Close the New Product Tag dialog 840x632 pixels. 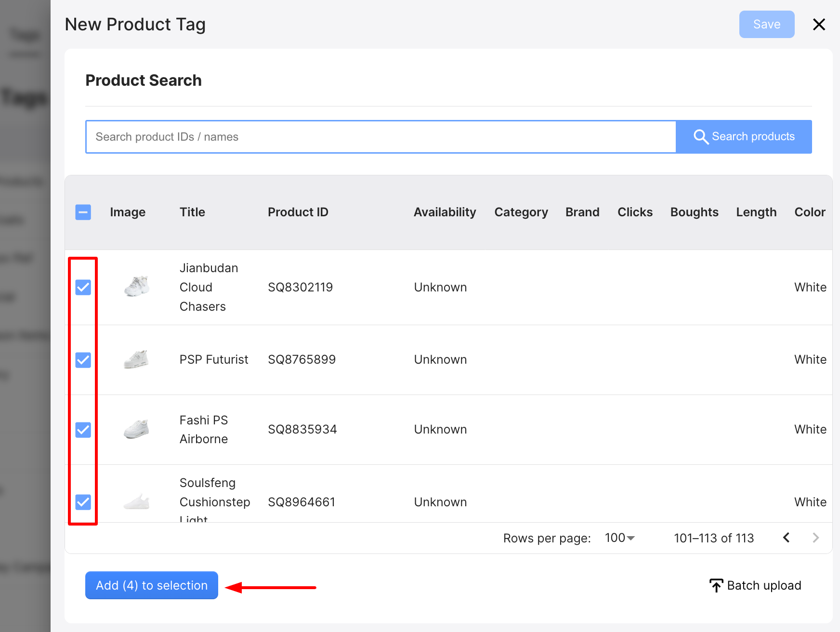[x=819, y=25]
